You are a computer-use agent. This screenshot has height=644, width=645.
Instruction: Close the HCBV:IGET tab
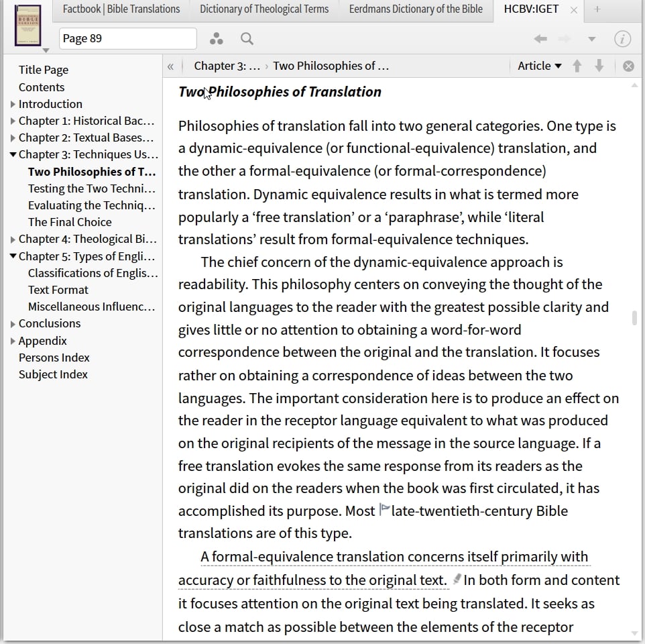[574, 10]
